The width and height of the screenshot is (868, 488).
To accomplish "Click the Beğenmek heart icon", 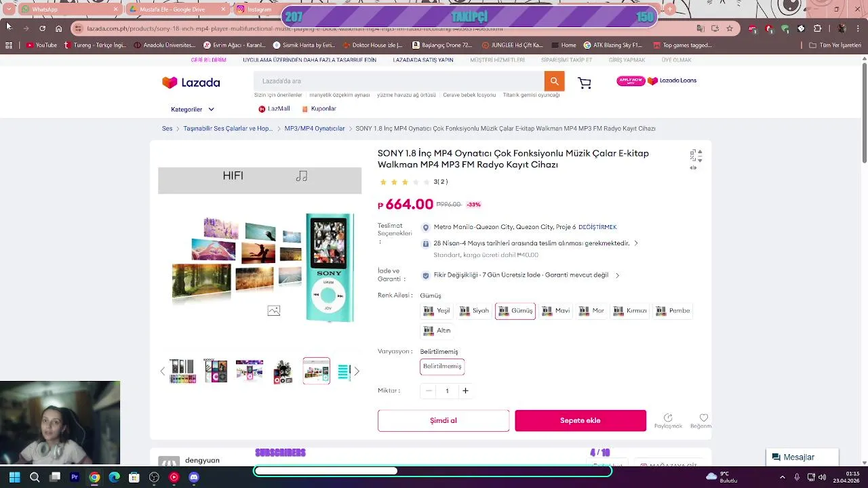I will [704, 418].
